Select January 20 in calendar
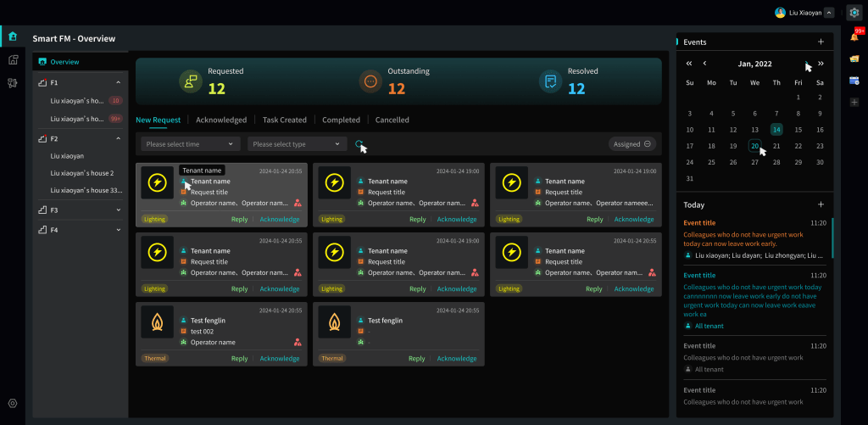 [x=754, y=146]
